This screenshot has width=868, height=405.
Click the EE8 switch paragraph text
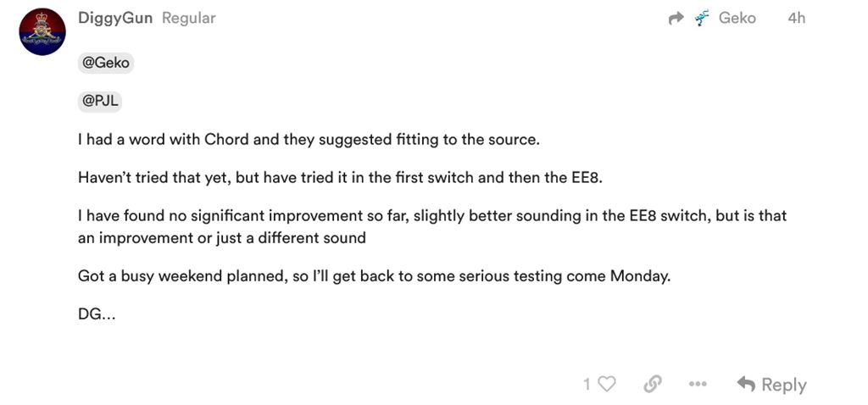[x=432, y=227]
